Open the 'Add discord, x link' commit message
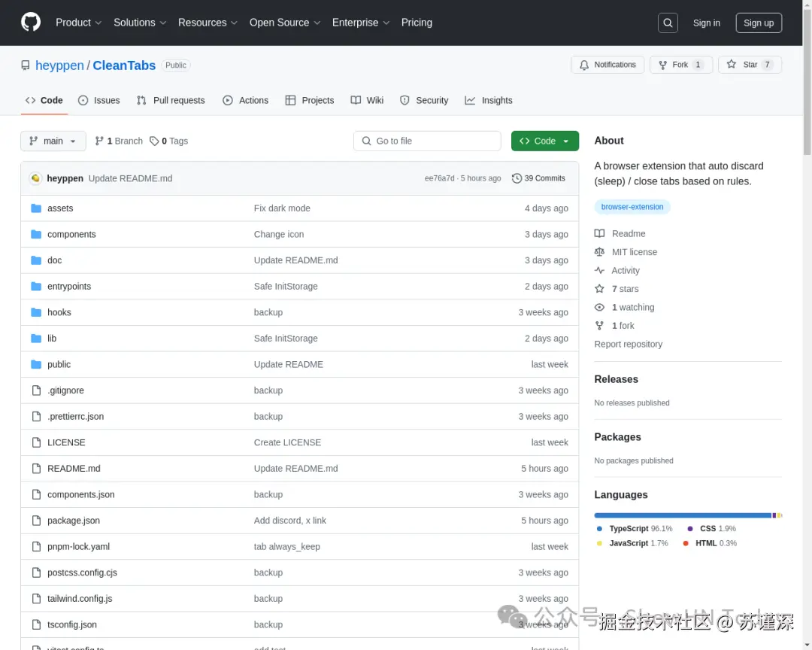The width and height of the screenshot is (812, 650). click(x=290, y=521)
